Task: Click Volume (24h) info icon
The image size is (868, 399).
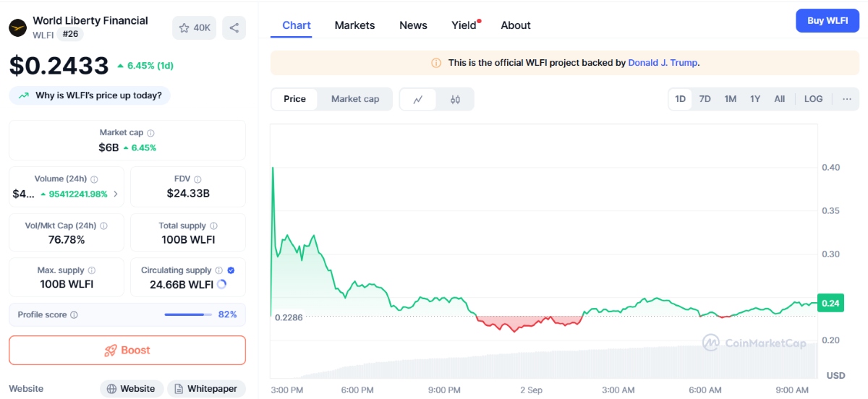Action: coord(94,179)
